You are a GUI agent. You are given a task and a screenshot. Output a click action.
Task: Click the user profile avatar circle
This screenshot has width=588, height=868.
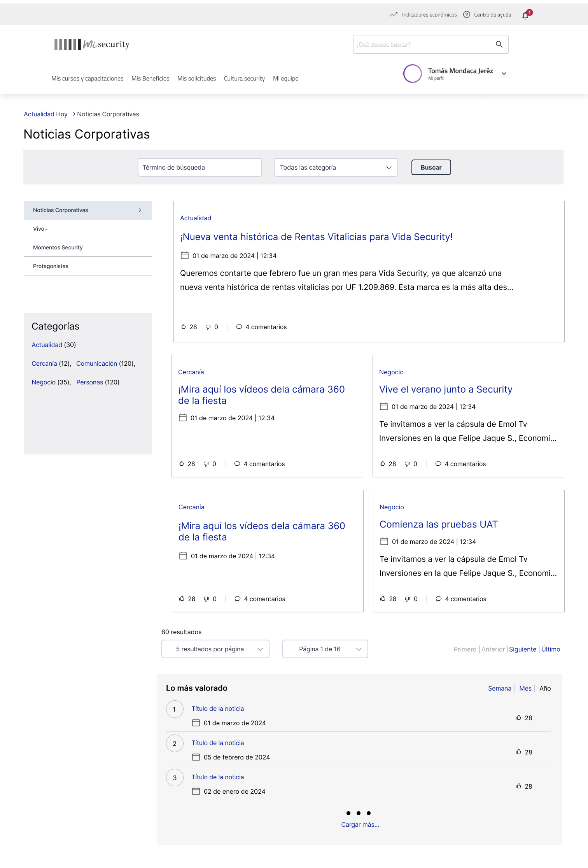pyautogui.click(x=413, y=74)
